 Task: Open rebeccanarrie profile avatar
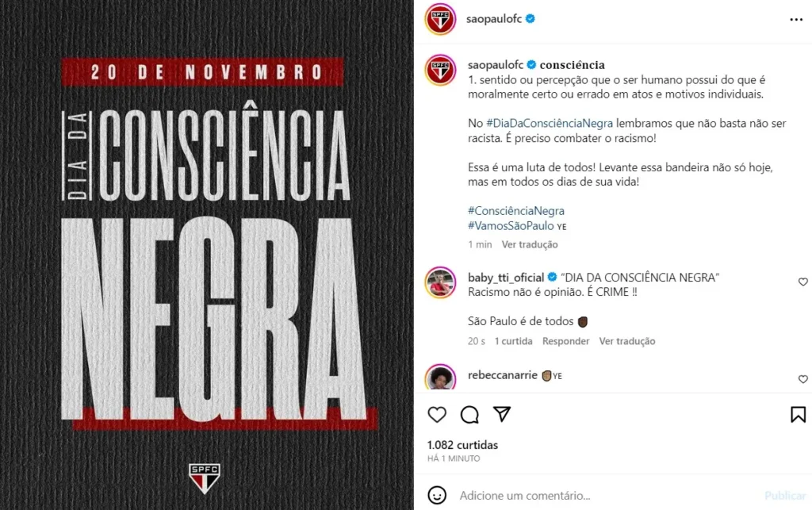point(440,377)
